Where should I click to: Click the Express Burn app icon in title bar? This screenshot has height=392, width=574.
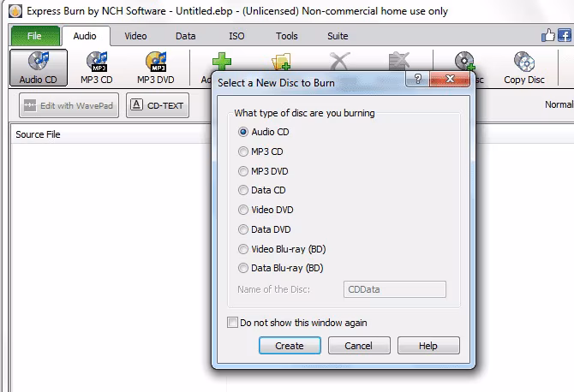click(x=15, y=11)
